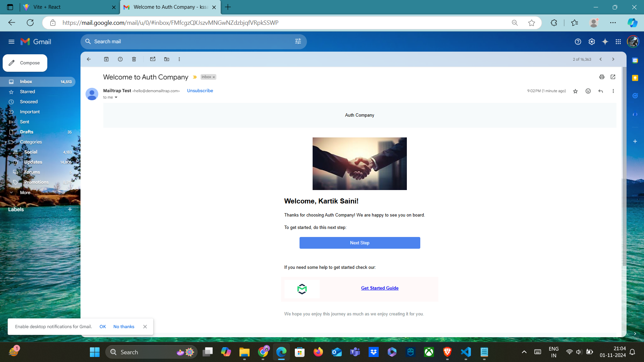The width and height of the screenshot is (644, 362).
Task: Open the Snoozed folder
Action: pos(38,102)
